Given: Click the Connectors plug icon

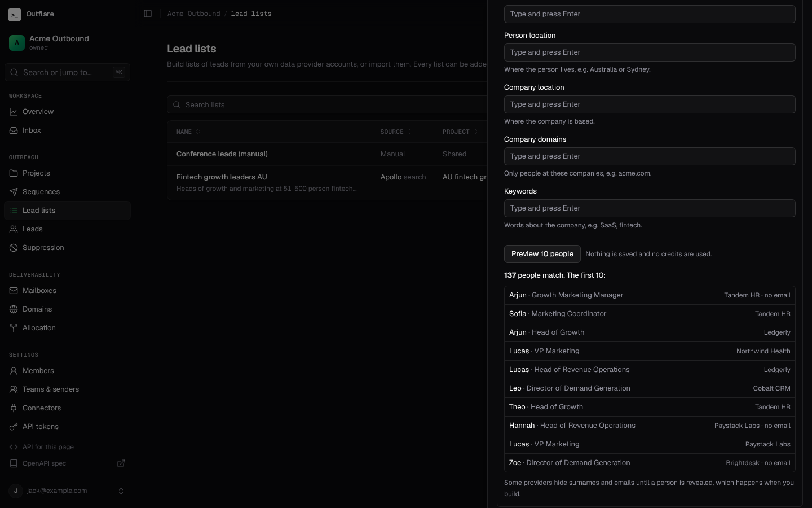Looking at the screenshot, I should pos(14,408).
